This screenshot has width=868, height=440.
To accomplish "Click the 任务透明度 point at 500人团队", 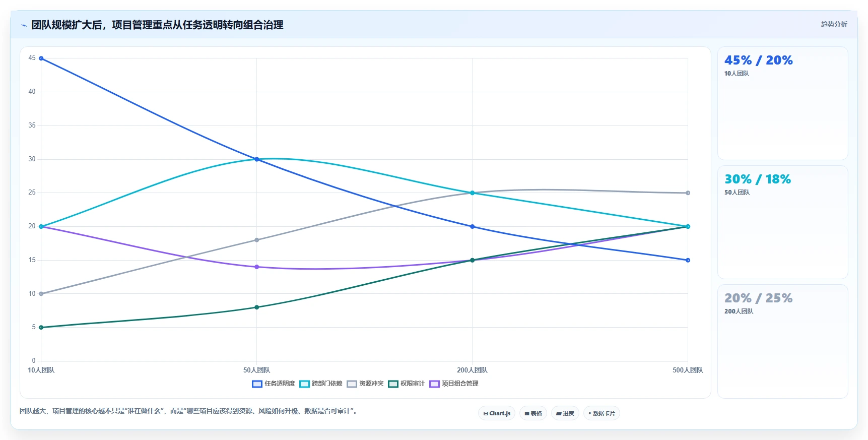I will click(688, 260).
